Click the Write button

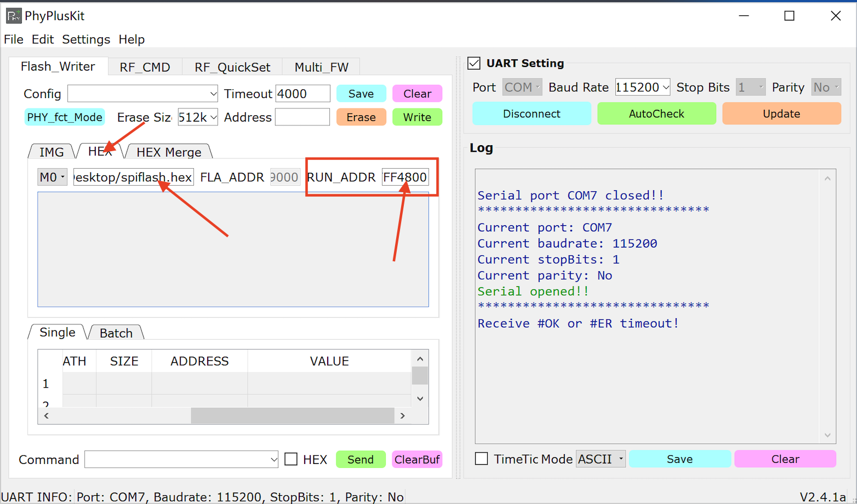pos(417,117)
